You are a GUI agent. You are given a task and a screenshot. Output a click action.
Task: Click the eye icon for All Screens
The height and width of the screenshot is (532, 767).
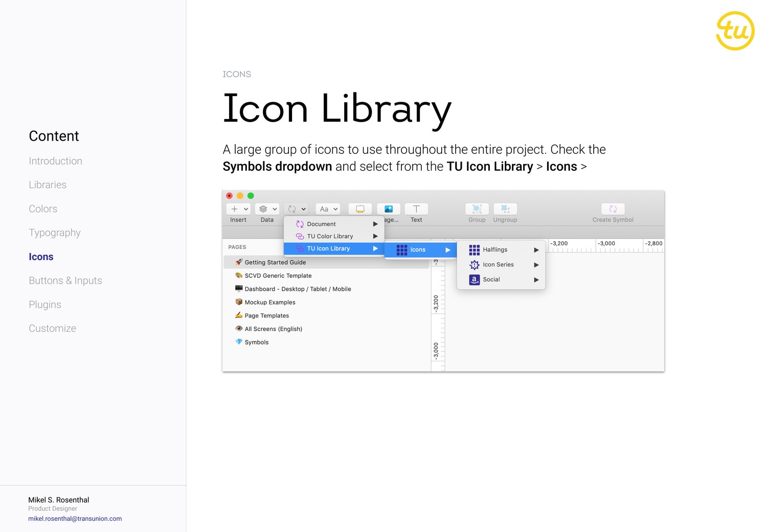click(239, 329)
